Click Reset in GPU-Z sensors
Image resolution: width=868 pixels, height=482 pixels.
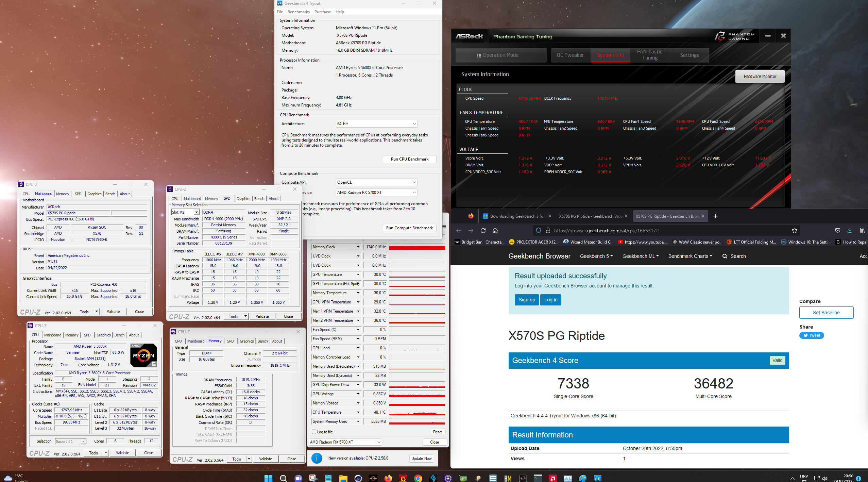click(x=438, y=432)
